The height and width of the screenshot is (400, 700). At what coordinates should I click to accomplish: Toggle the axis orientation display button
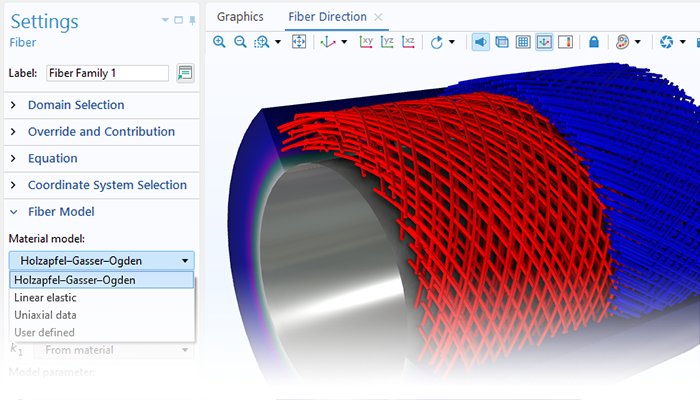coord(544,42)
